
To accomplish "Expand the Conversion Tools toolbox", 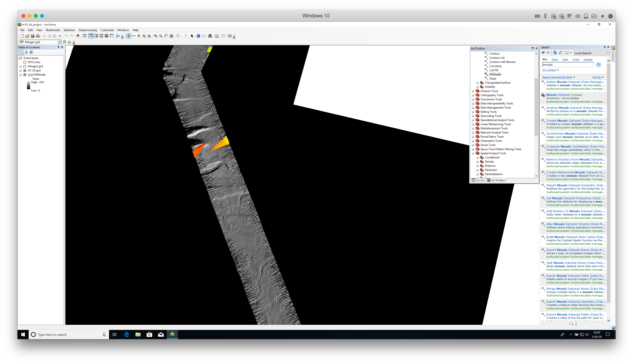I will (x=473, y=100).
